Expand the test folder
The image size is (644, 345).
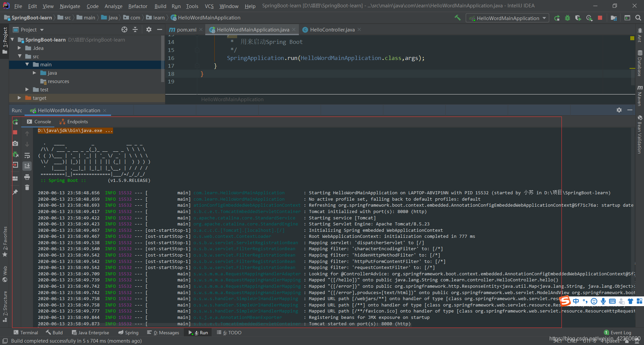(27, 89)
